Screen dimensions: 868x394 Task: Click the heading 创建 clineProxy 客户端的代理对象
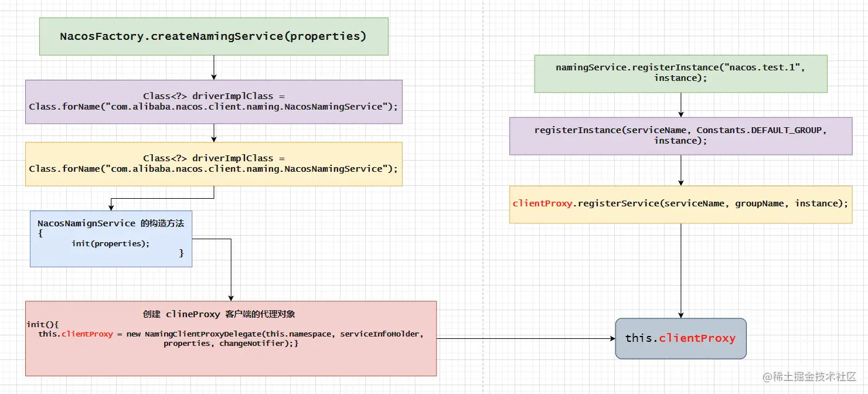coord(219,314)
